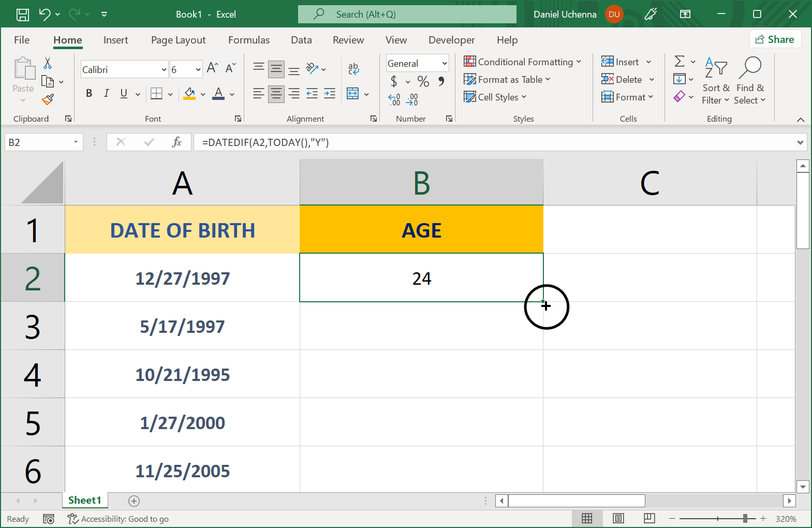Click the Insert Function fx icon
812x528 pixels.
coord(176,142)
